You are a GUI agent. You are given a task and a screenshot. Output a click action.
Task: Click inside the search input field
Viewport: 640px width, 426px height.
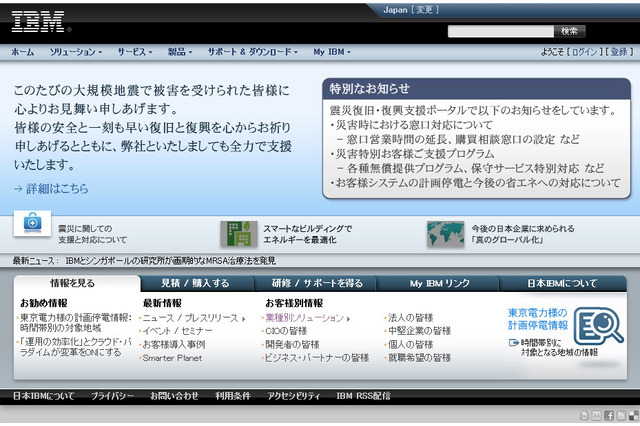click(501, 31)
